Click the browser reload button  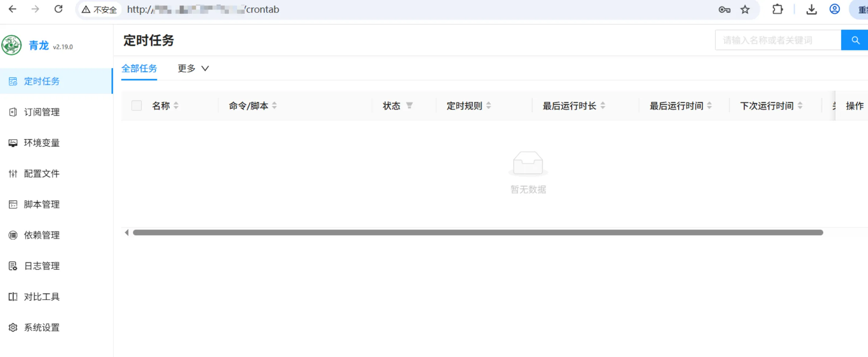(x=58, y=9)
